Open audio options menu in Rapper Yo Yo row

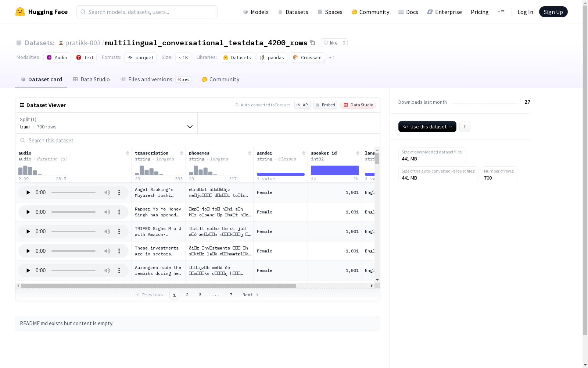point(119,212)
